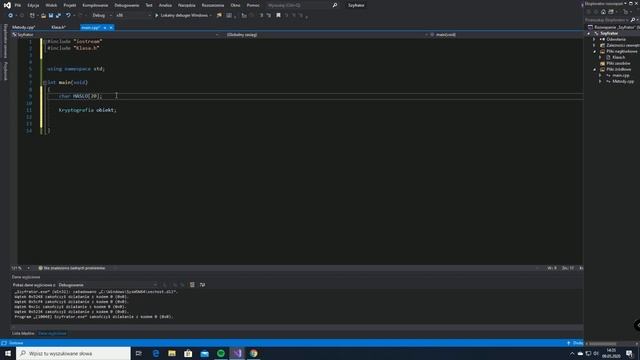Switch to the Dane wyjściowe bottom tab
The height and width of the screenshot is (360, 640).
pos(52,333)
